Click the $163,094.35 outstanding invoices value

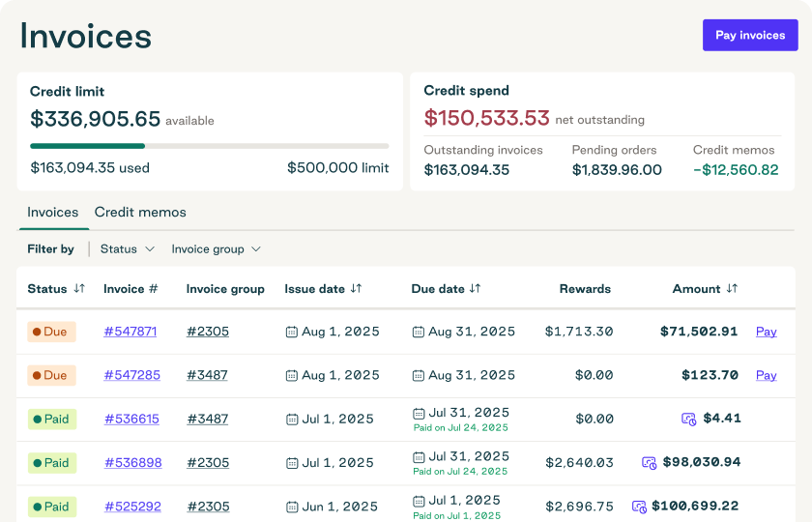tap(467, 170)
